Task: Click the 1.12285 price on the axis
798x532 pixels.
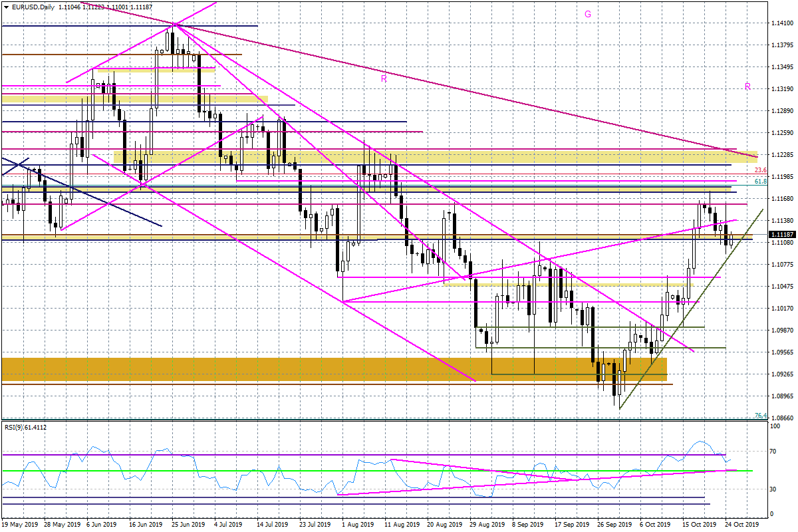Action: (782, 155)
